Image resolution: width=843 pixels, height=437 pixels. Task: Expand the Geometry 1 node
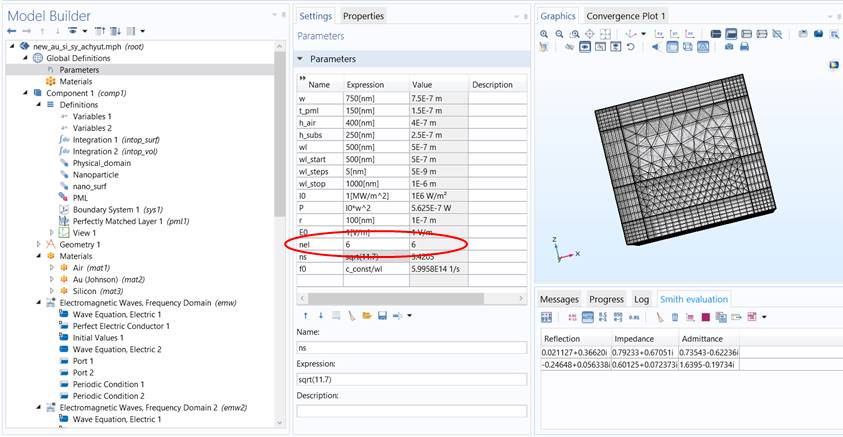click(39, 244)
